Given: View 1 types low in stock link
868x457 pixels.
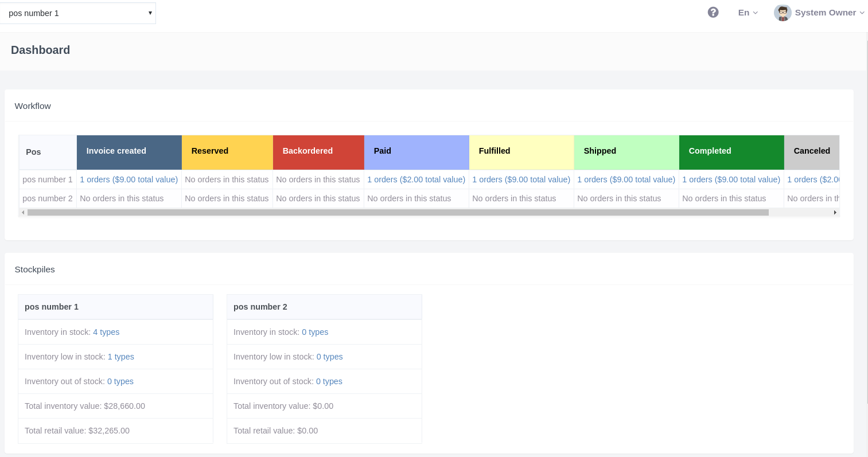Looking at the screenshot, I should (120, 357).
